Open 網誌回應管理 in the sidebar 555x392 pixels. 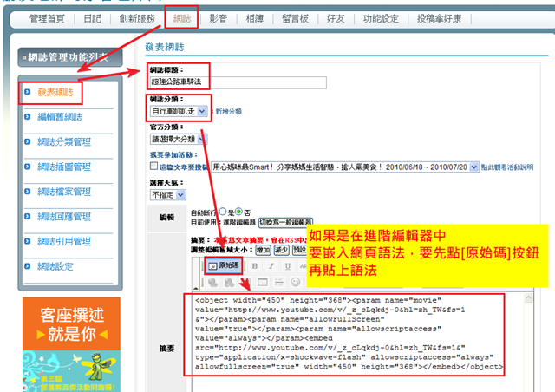coord(64,216)
